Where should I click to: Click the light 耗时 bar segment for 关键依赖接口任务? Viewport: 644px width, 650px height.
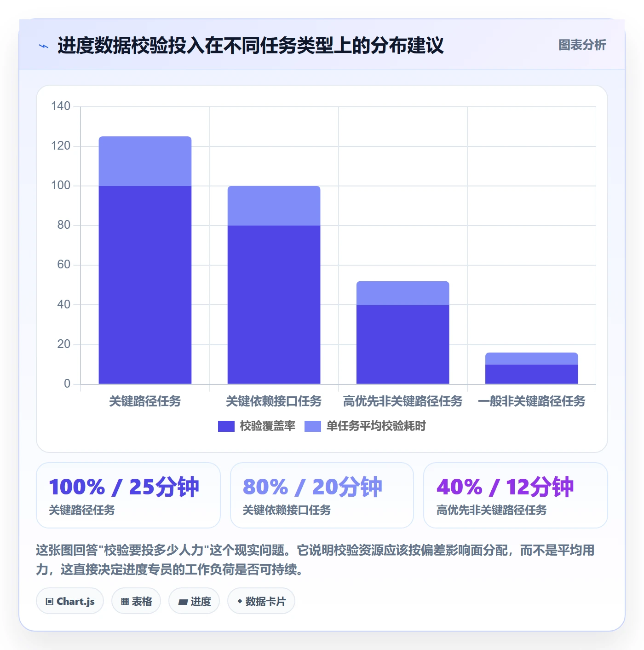[x=274, y=206]
